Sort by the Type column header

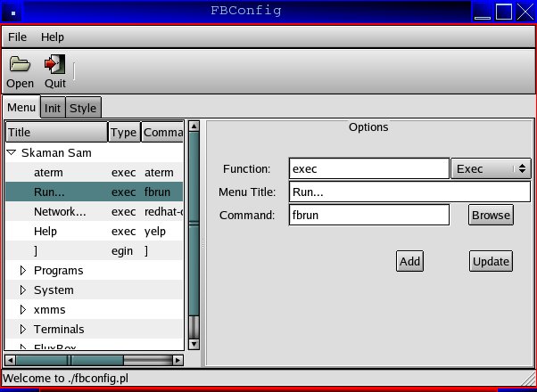(124, 132)
